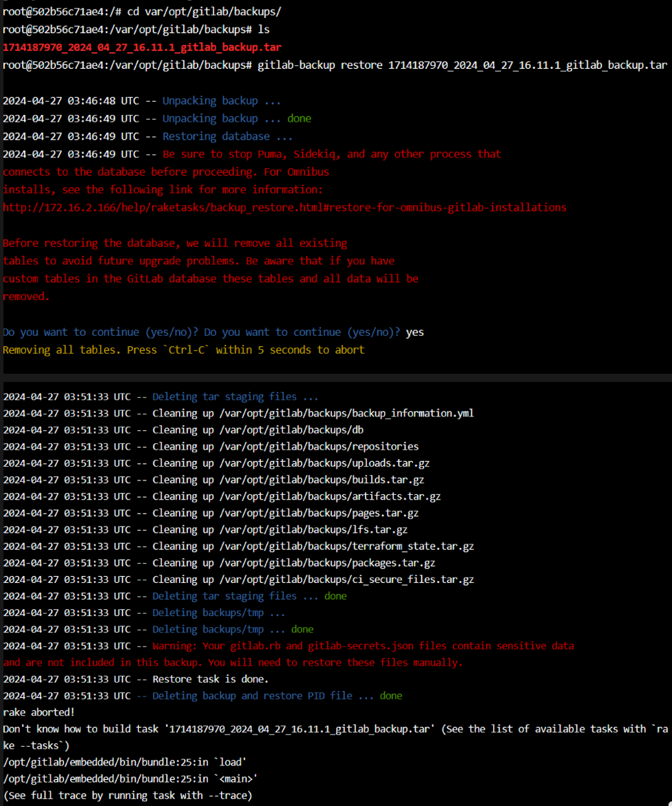Click the red backup tar filename in ls output
672x806 pixels.
click(x=142, y=47)
